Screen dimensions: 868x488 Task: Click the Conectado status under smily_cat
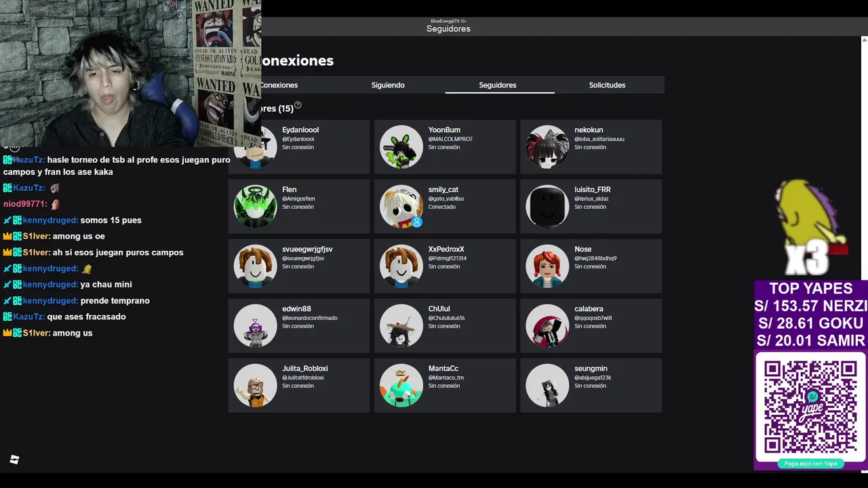click(x=442, y=207)
